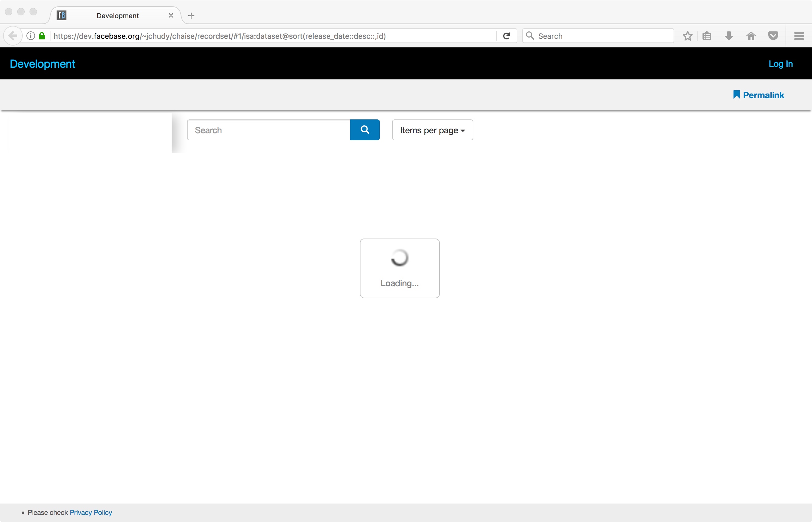Image resolution: width=812 pixels, height=522 pixels.
Task: Open the Firefox hamburger menu
Action: coord(799,36)
